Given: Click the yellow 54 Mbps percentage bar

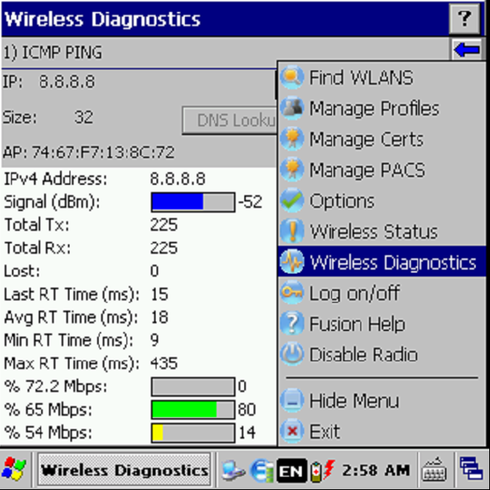Looking at the screenshot, I should point(193,433).
